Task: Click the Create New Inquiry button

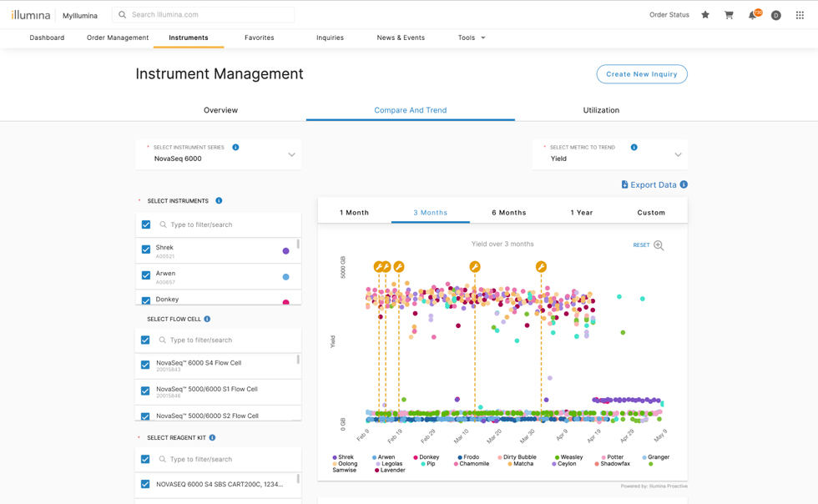Action: tap(641, 74)
